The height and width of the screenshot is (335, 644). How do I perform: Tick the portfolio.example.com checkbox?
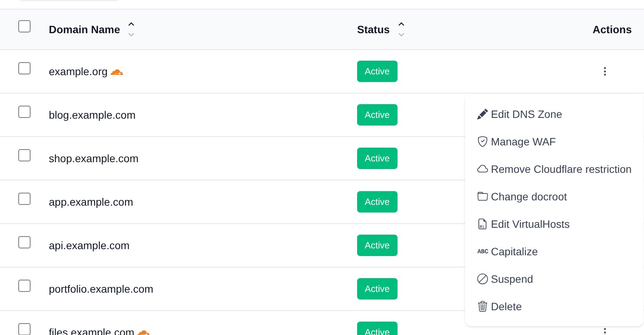(x=24, y=286)
